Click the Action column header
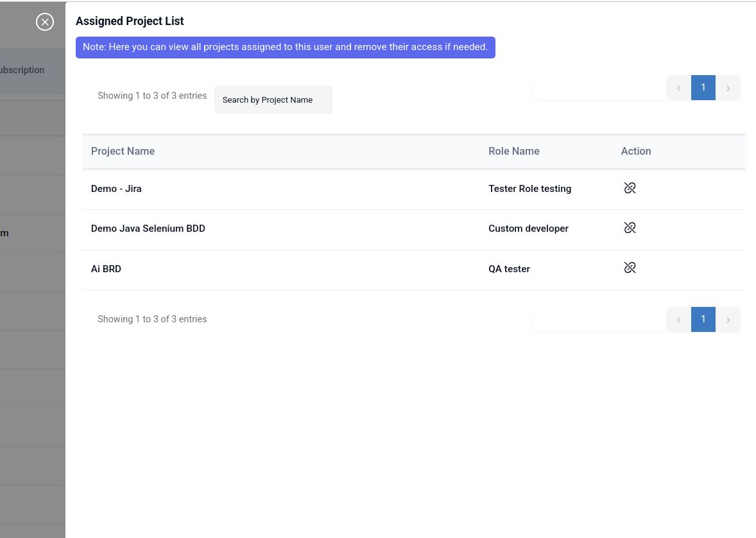This screenshot has width=756, height=538. [635, 152]
